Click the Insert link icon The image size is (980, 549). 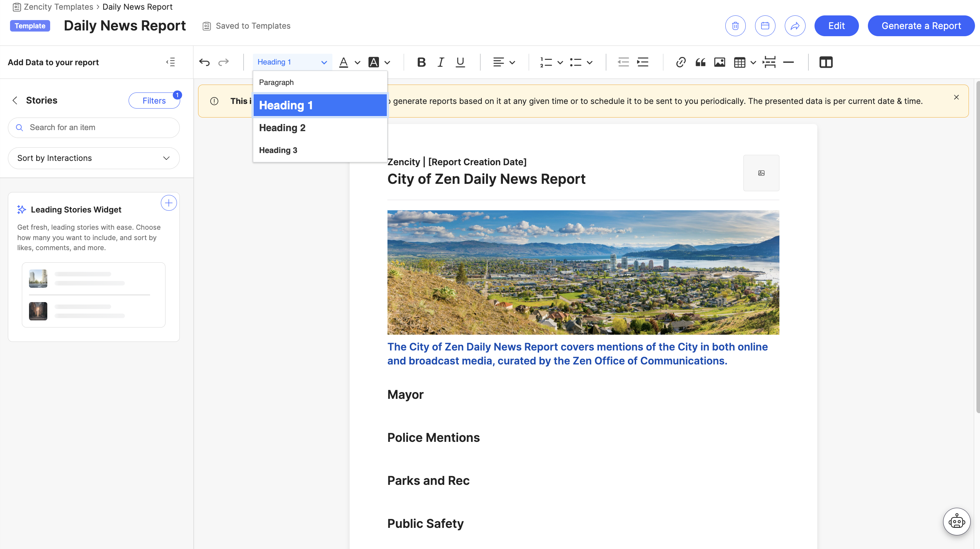[681, 62]
